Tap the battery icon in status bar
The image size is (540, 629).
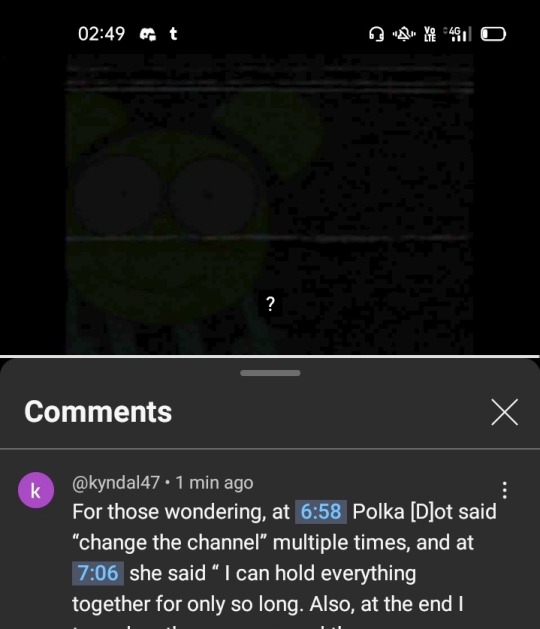[493, 34]
